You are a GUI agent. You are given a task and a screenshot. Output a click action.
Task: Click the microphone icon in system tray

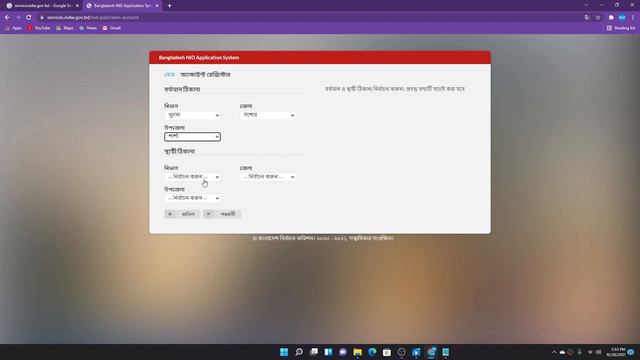pos(580,352)
